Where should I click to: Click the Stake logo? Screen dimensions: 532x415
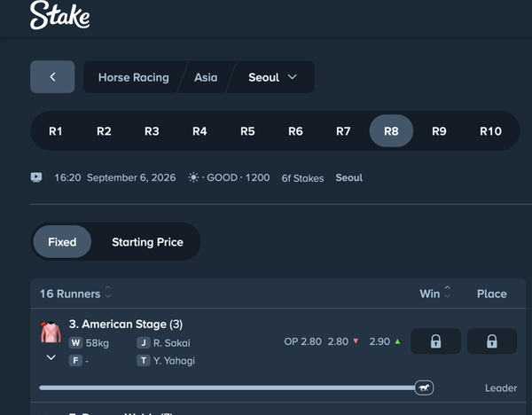pyautogui.click(x=59, y=15)
